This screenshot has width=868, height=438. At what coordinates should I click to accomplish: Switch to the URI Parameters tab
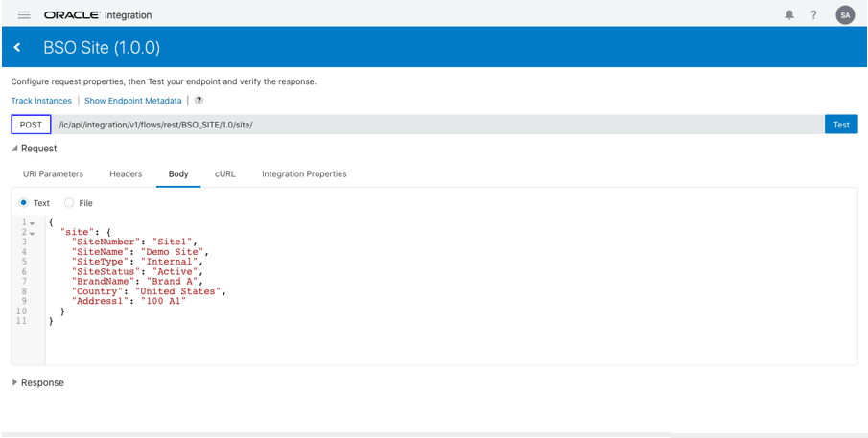pos(53,173)
